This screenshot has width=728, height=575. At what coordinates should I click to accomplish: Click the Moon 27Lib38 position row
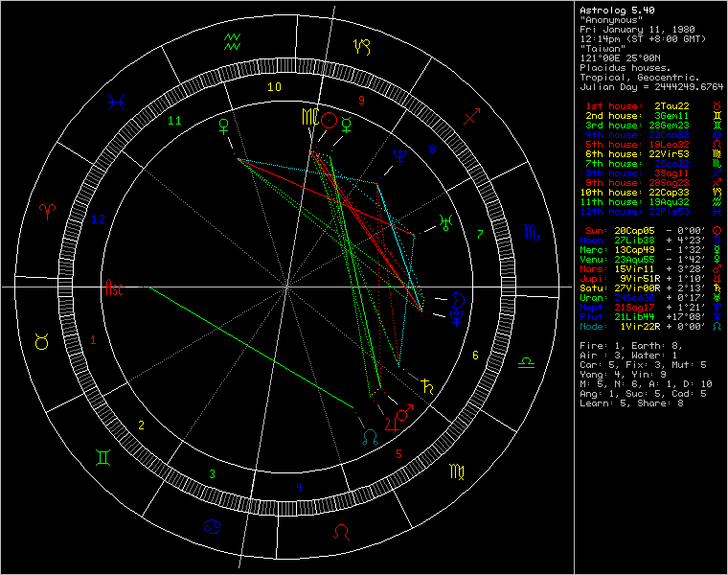tap(651, 241)
